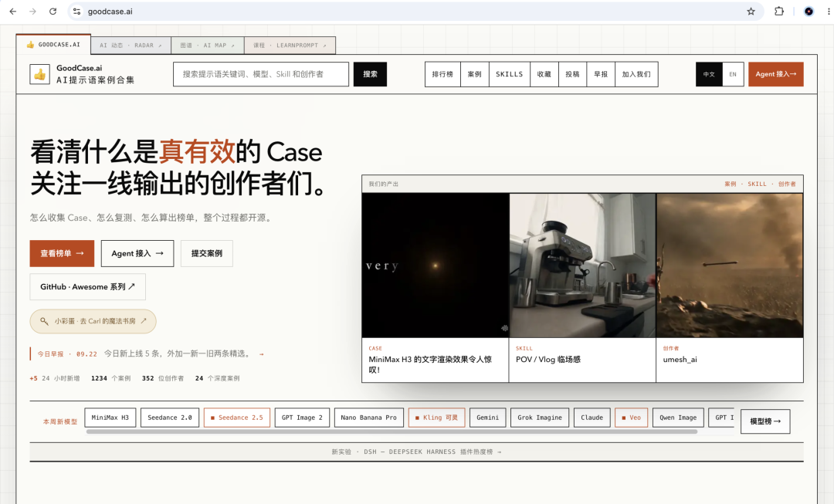The width and height of the screenshot is (834, 504).
Task: Focus the prompt keyword search field
Action: (x=261, y=74)
